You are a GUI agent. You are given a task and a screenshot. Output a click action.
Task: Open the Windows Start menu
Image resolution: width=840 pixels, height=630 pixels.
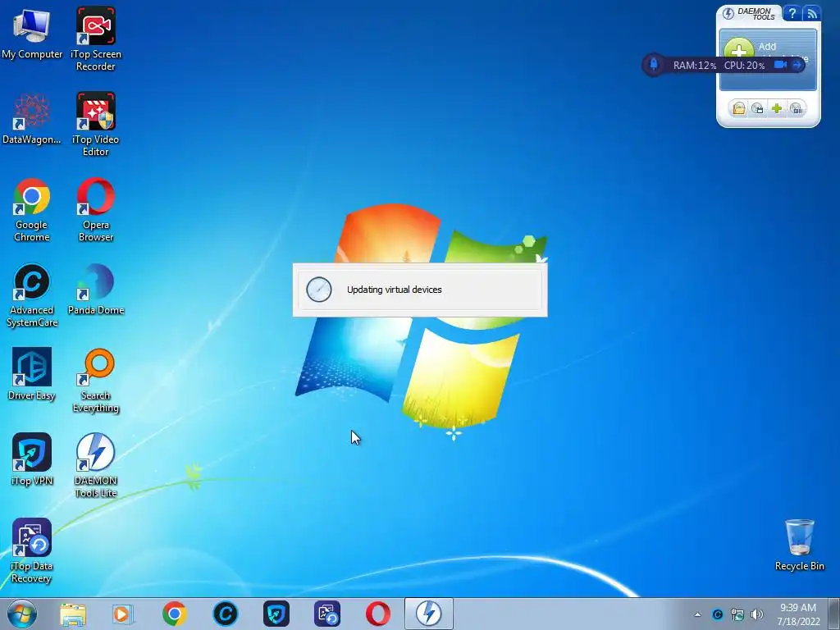pyautogui.click(x=22, y=614)
